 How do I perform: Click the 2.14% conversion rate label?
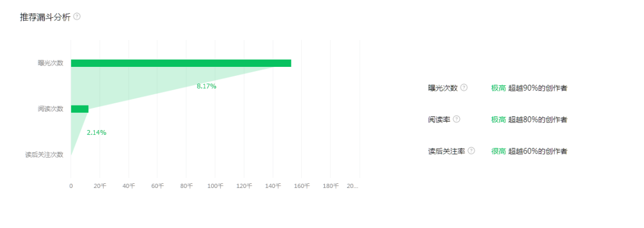tap(97, 133)
